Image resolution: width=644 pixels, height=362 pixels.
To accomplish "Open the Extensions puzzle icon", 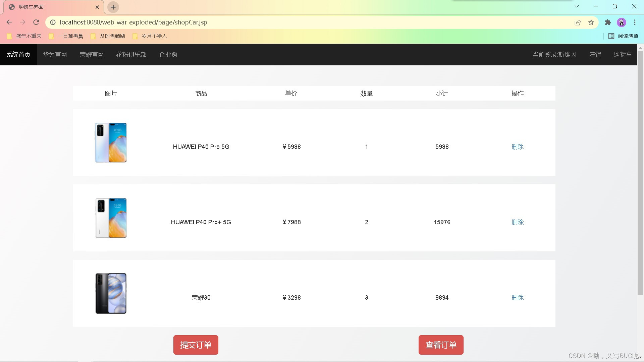I will click(x=608, y=22).
